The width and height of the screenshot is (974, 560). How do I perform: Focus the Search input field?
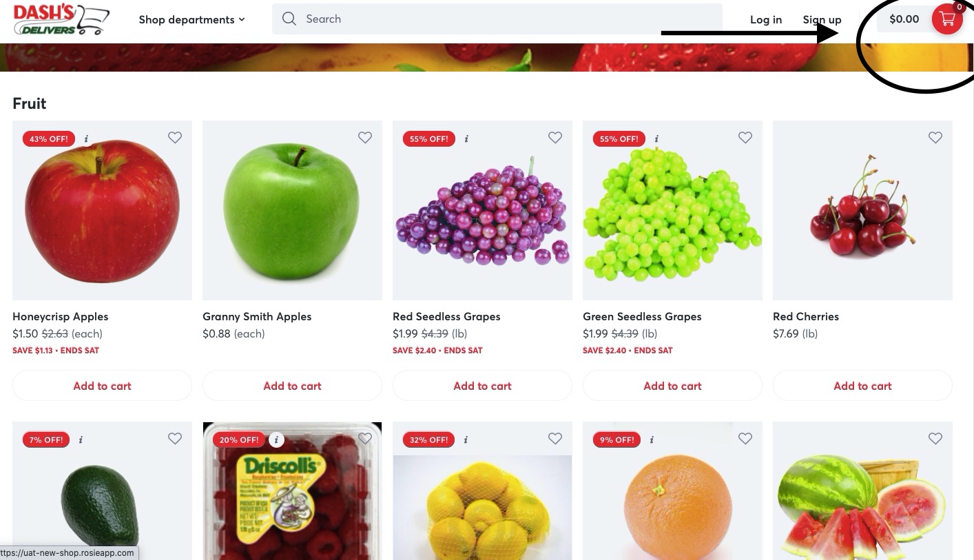coord(497,19)
